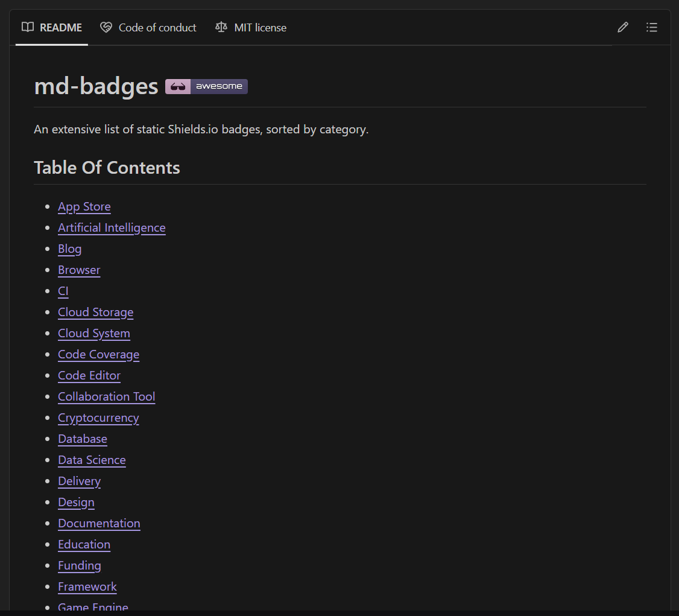Go to the Blog link
Viewport: 679px width, 616px height.
(69, 249)
